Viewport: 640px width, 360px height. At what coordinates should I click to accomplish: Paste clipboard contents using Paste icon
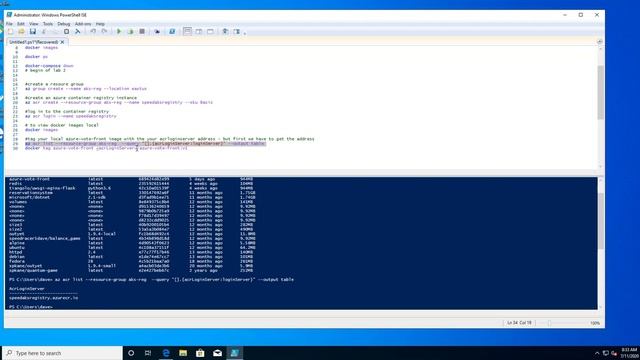(x=67, y=31)
